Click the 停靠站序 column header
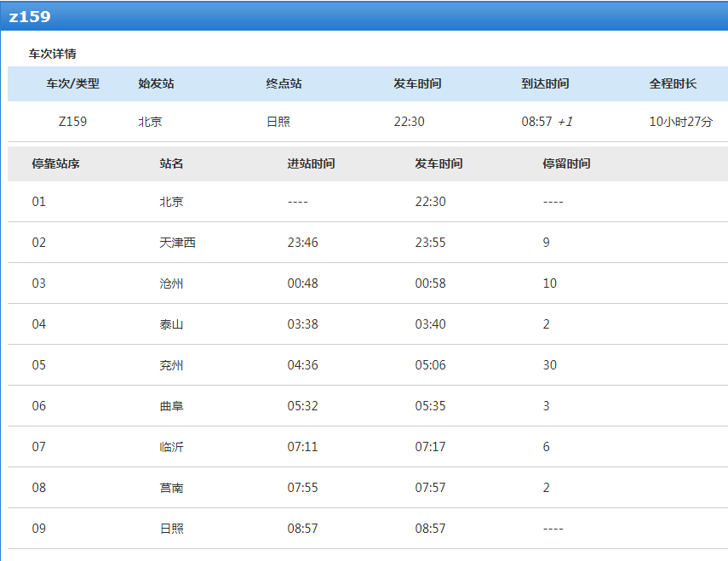Viewport: 728px width, 561px height. click(56, 163)
